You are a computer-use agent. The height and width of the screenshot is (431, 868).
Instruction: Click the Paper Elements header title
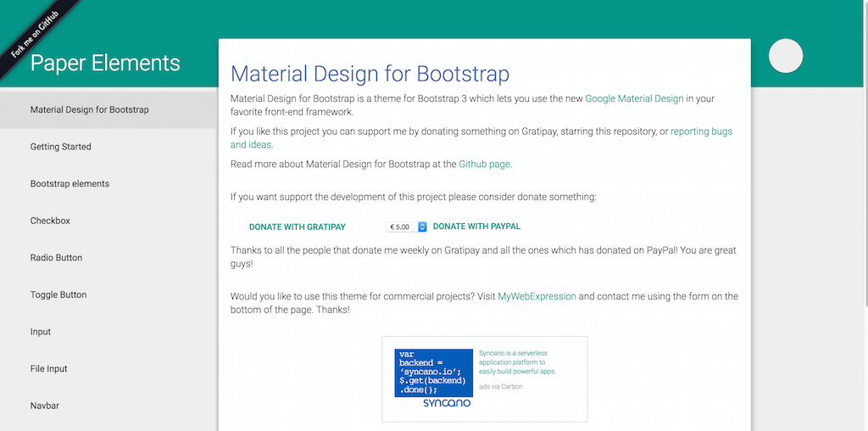tap(105, 63)
